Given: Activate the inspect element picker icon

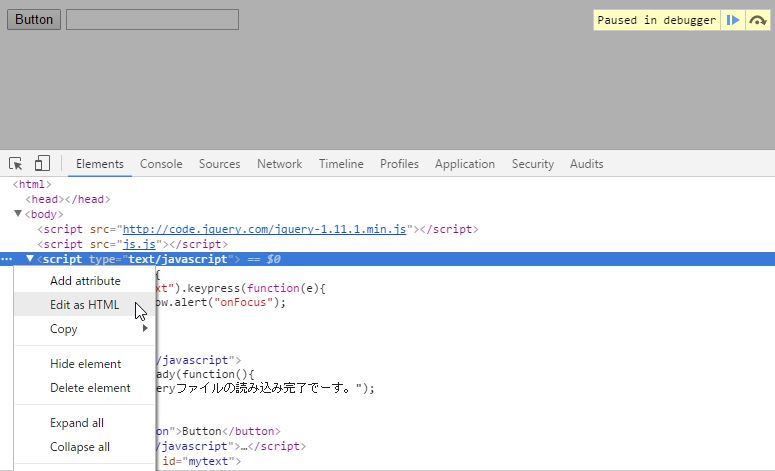Looking at the screenshot, I should click(x=15, y=164).
